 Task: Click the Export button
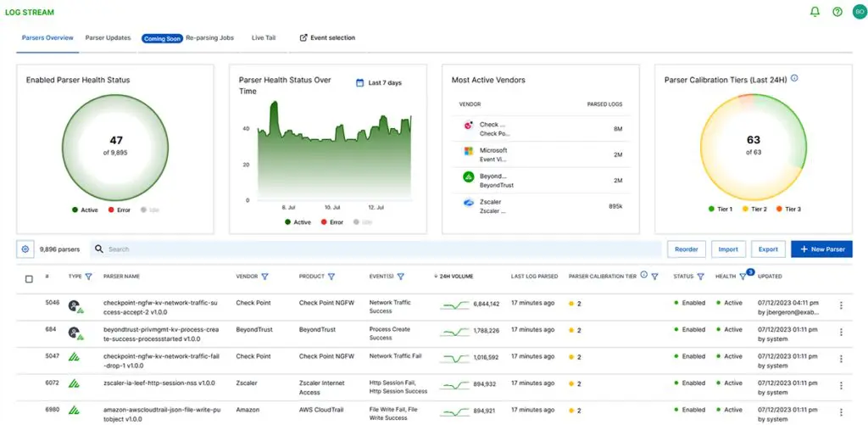(x=768, y=249)
